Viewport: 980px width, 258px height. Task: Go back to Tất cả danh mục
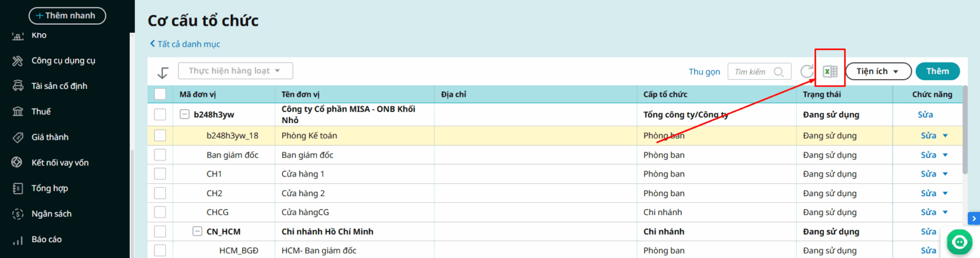point(185,44)
